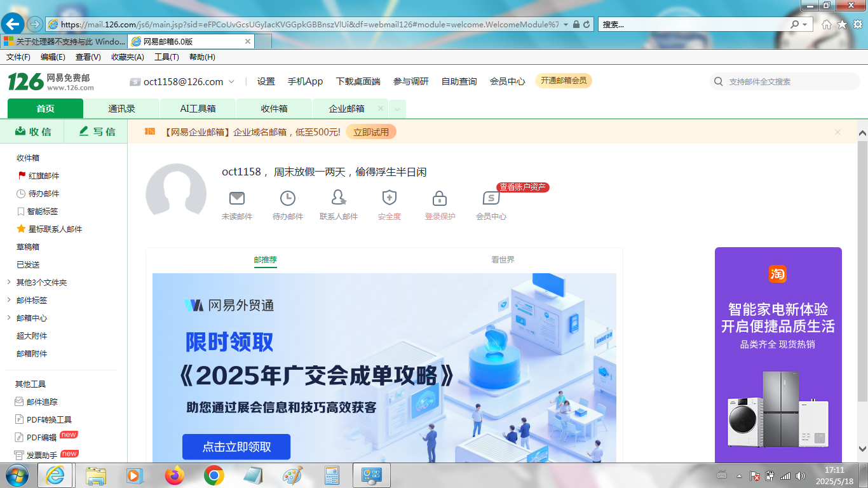
Task: Open the browser tools gear icon
Action: (x=858, y=24)
